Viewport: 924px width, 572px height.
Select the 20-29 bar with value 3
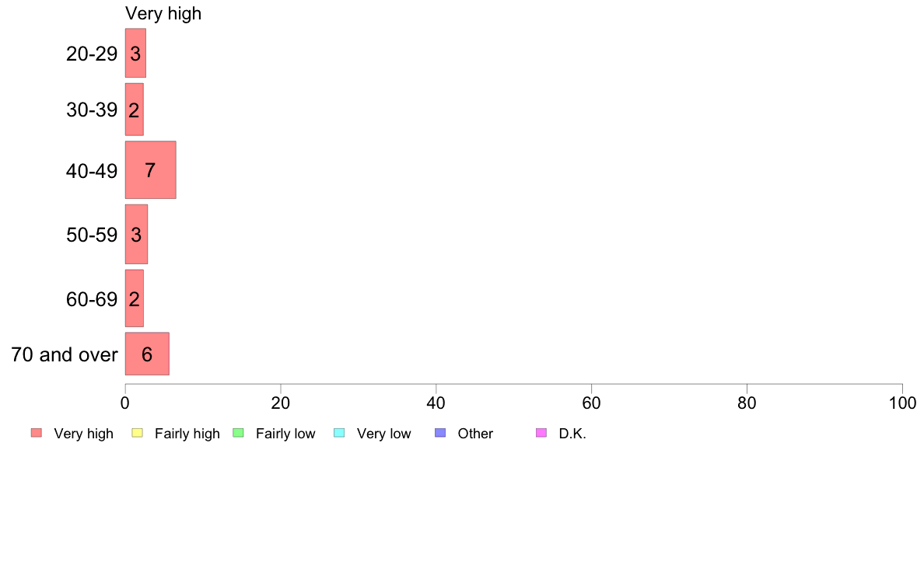pos(135,53)
